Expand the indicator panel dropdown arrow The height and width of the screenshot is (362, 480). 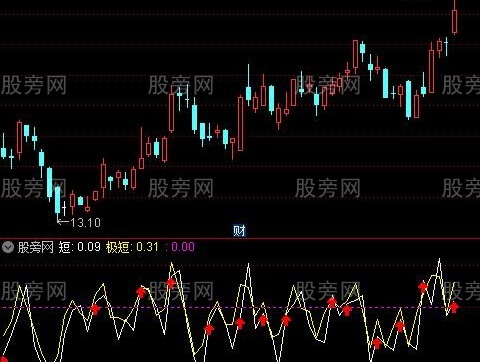[8, 247]
